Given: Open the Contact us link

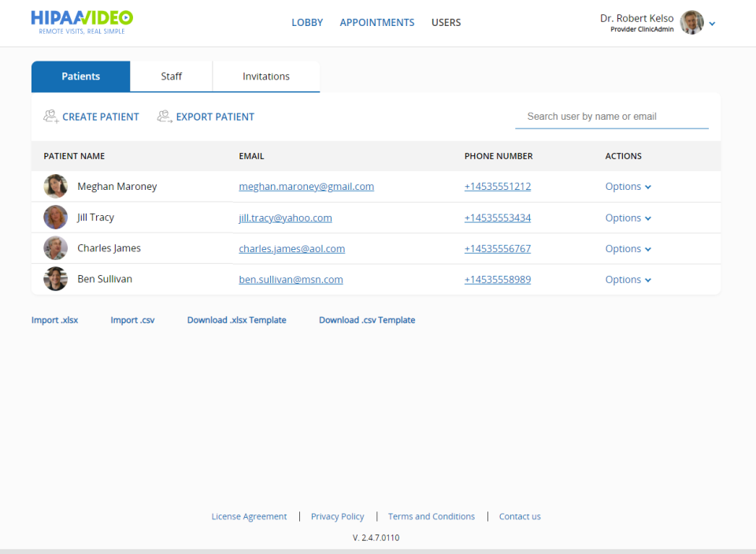Looking at the screenshot, I should pyautogui.click(x=520, y=516).
